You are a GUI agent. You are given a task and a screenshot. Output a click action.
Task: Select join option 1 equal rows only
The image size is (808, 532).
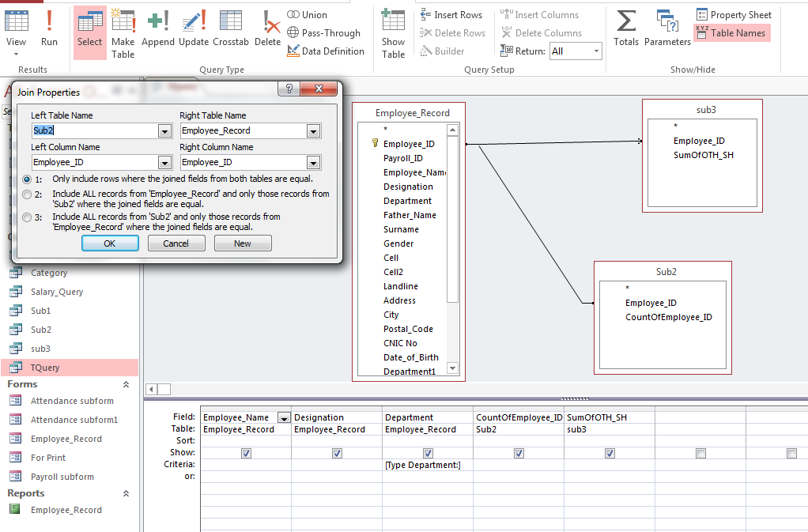tap(27, 179)
